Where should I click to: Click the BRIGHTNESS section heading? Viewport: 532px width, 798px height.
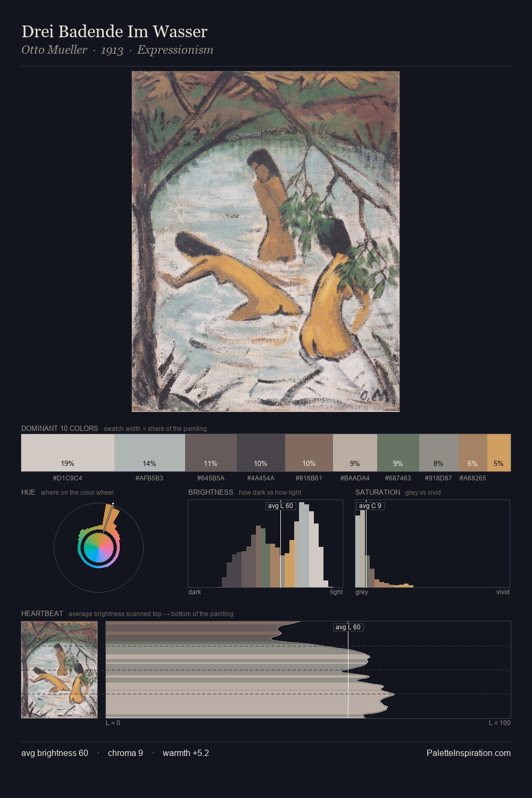[x=211, y=492]
